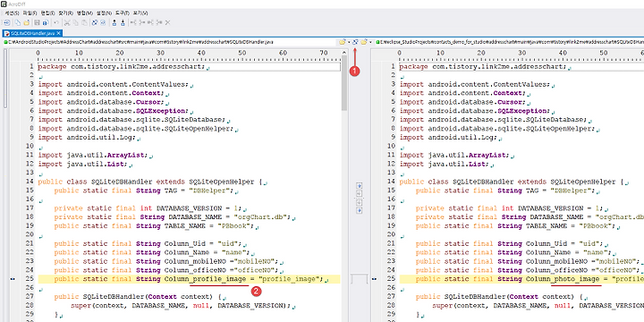Click the highlighted Column_profile_image line in left pane
The height and width of the screenshot is (322, 644).
click(189, 279)
